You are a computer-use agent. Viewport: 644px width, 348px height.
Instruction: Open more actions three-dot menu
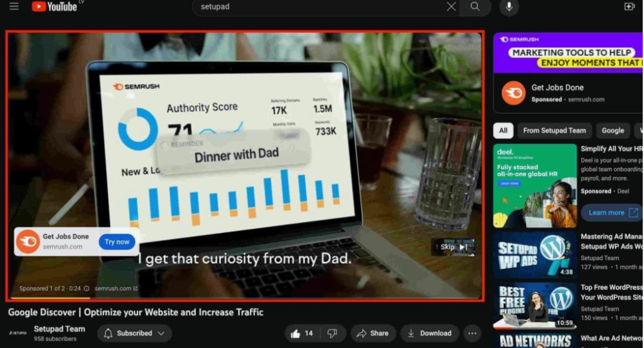tap(472, 333)
